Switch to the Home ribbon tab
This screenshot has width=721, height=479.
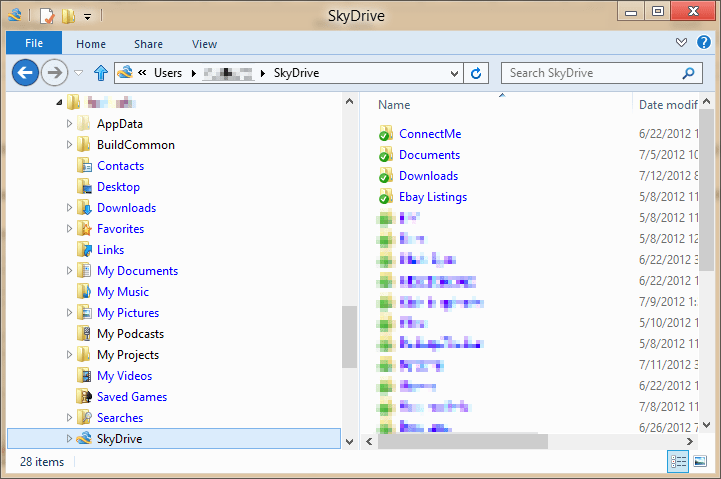click(x=91, y=44)
